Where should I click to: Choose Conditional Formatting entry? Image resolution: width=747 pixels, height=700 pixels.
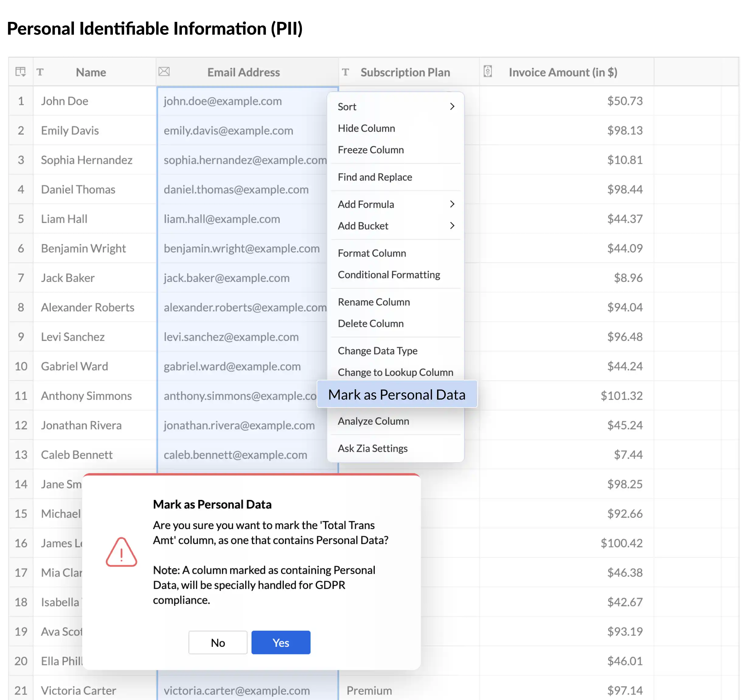click(x=388, y=275)
